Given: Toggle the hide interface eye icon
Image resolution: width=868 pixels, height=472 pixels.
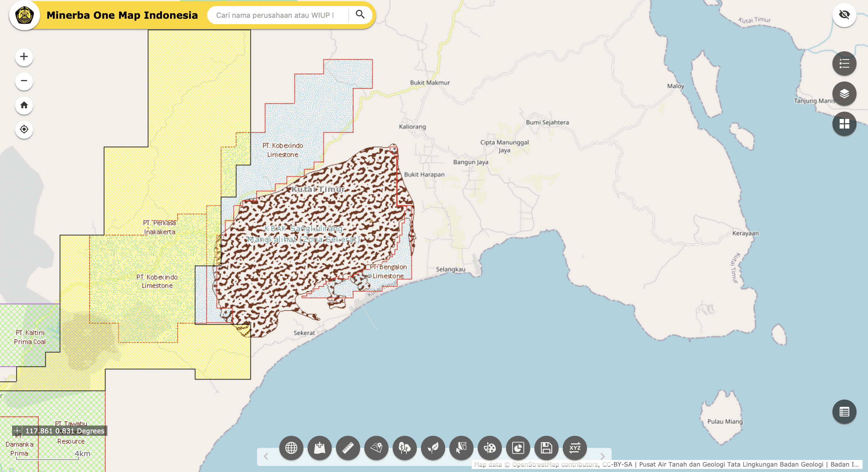Looking at the screenshot, I should 844,14.
